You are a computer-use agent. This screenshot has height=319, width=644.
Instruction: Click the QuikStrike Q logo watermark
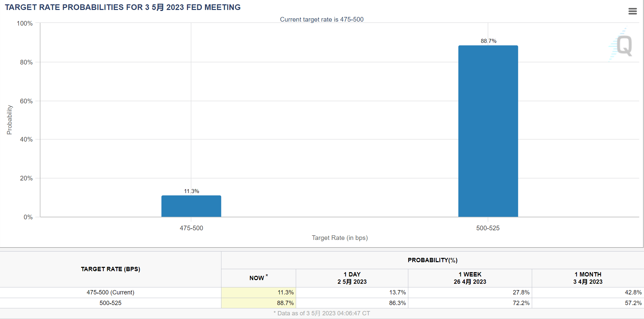[x=621, y=45]
